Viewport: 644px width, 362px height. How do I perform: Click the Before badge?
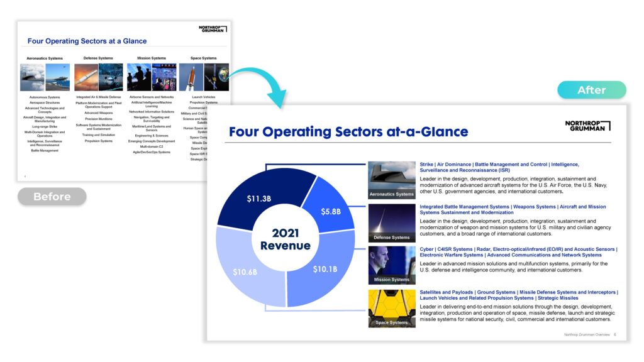pyautogui.click(x=52, y=197)
